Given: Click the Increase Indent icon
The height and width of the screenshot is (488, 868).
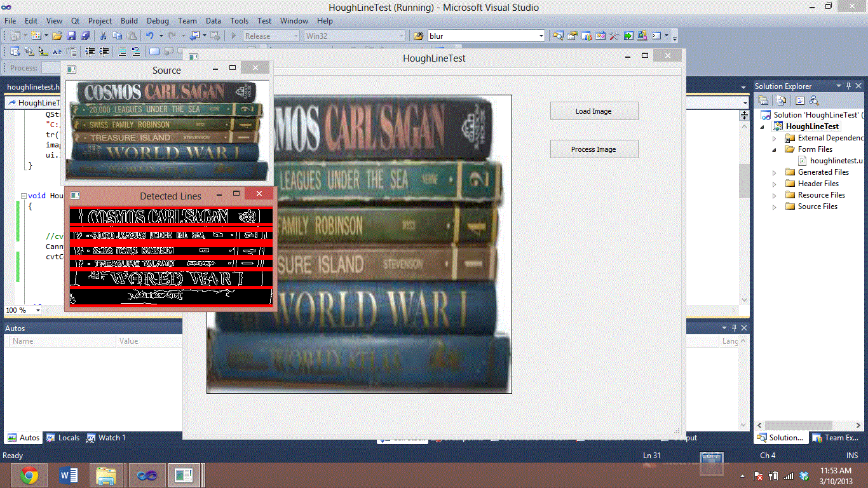Looking at the screenshot, I should [x=104, y=51].
